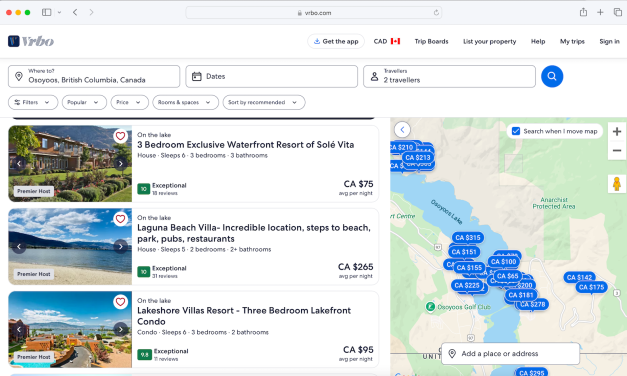Screen dimensions: 627x376
Task: Select the CA $225 map marker
Action: click(467, 285)
